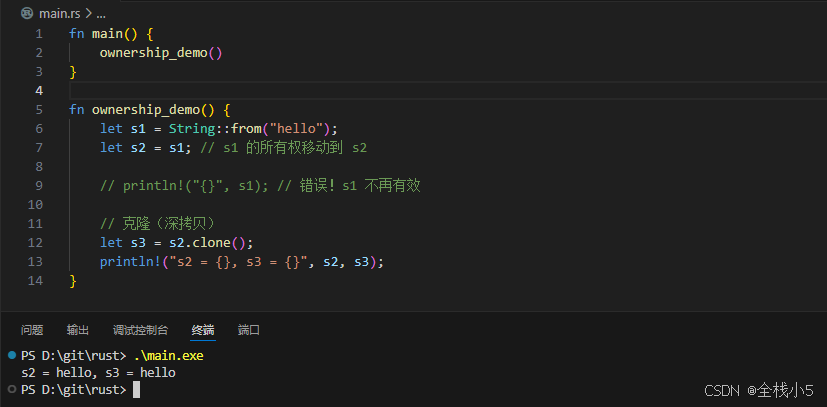Click the terminal output 's2 = hello, s3 = hello'
The height and width of the screenshot is (407, 827).
(99, 373)
